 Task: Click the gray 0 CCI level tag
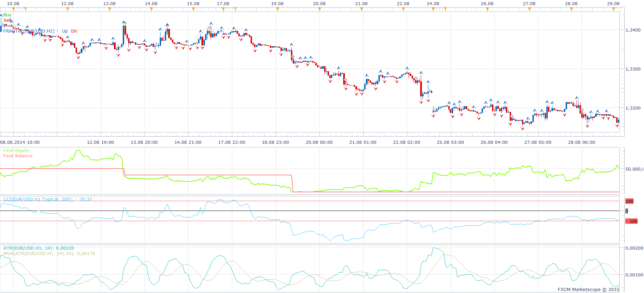(627, 211)
